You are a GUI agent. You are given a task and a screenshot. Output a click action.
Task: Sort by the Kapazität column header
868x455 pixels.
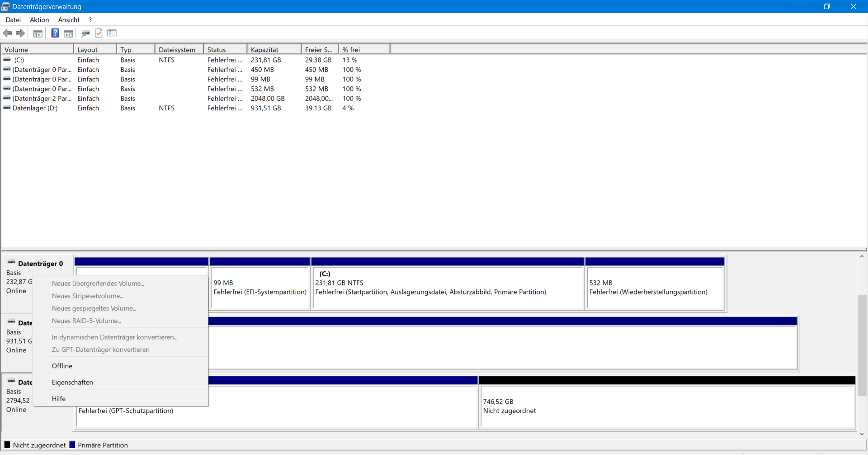(x=274, y=50)
